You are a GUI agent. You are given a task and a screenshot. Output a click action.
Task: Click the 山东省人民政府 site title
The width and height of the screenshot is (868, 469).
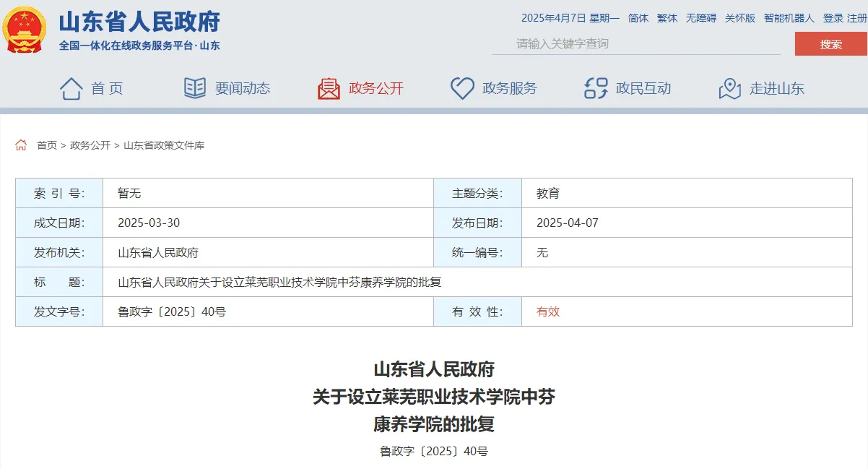click(139, 22)
